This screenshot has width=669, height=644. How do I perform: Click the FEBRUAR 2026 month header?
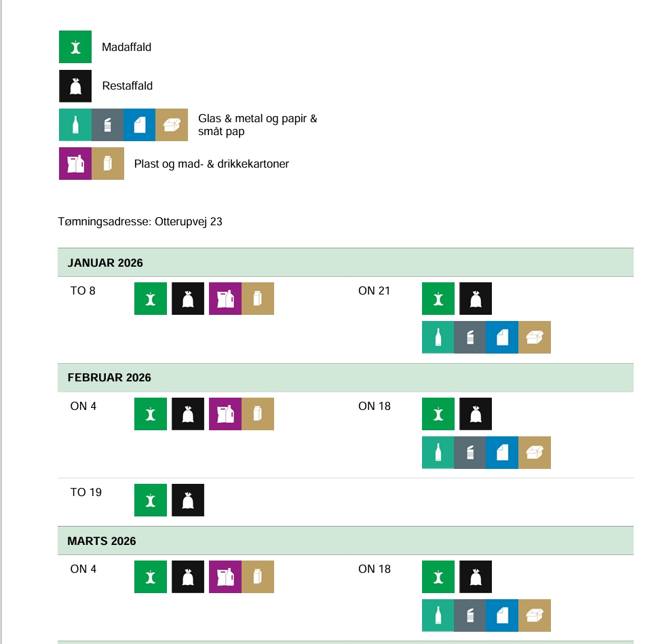(x=109, y=377)
